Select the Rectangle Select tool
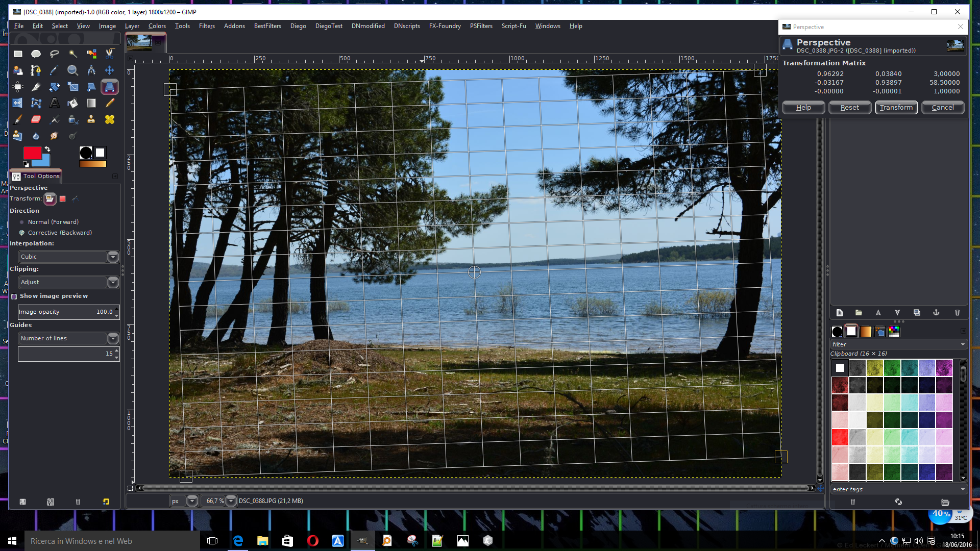Image resolution: width=980 pixels, height=551 pixels. click(x=18, y=54)
